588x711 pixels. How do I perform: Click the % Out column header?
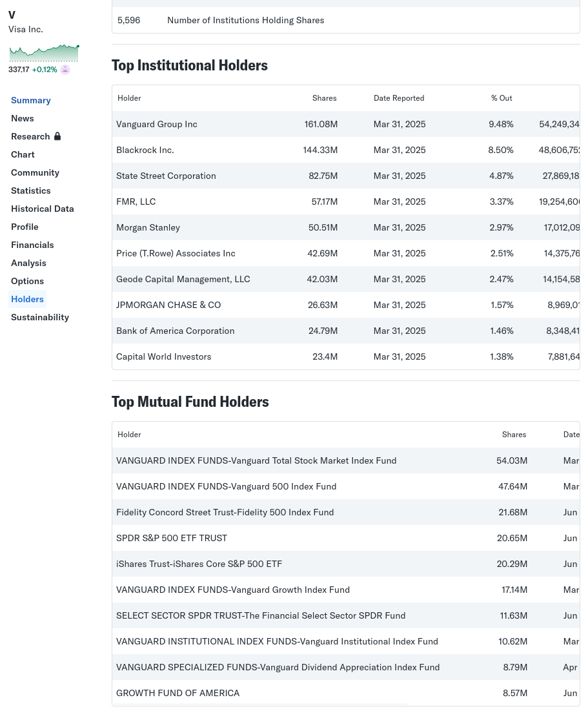coord(502,98)
